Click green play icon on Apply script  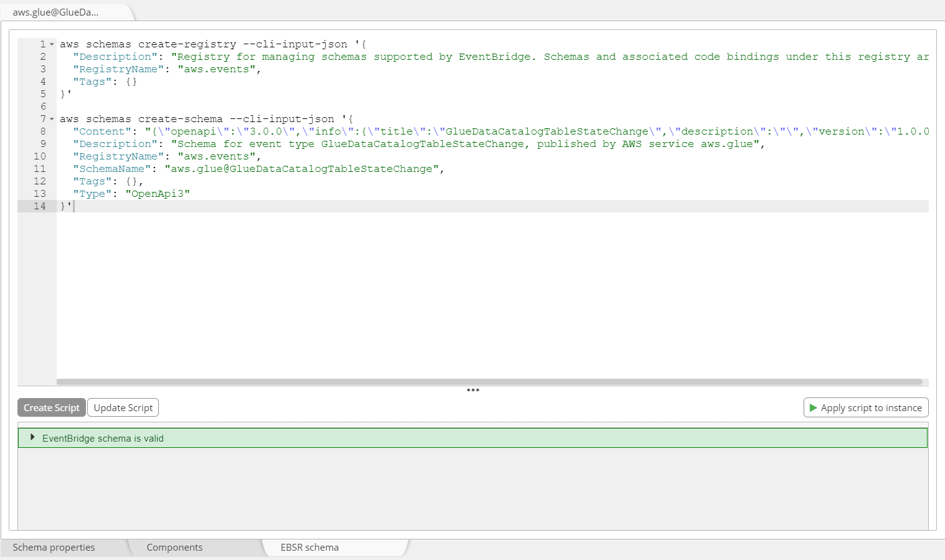813,407
